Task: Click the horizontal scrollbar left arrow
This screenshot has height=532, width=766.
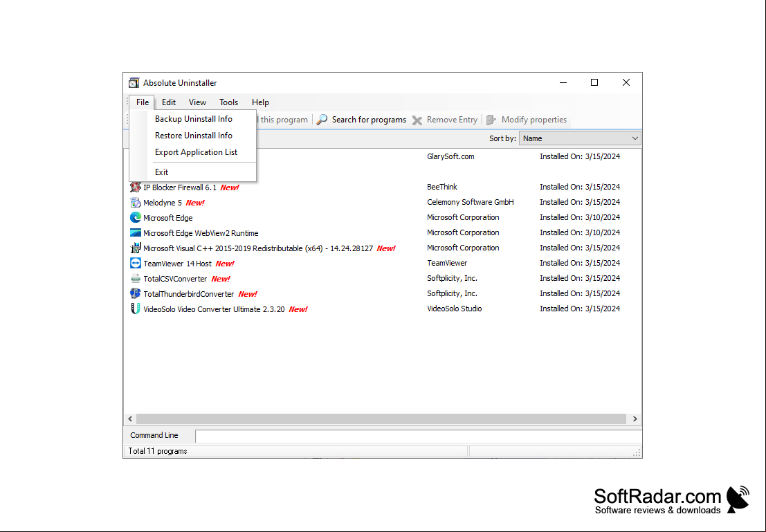Action: pos(131,419)
